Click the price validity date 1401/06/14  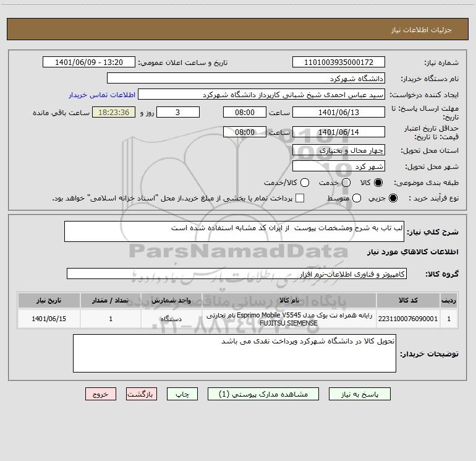tap(339, 132)
